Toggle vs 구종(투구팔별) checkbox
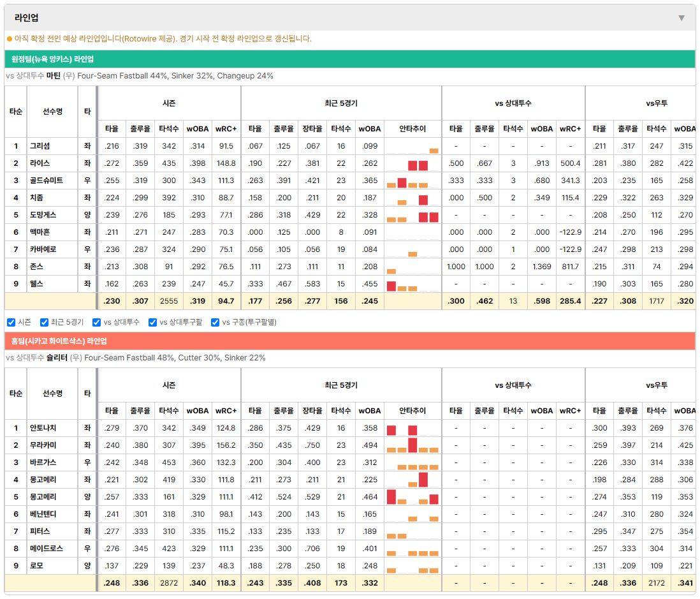The height and width of the screenshot is (599, 700). (x=215, y=322)
